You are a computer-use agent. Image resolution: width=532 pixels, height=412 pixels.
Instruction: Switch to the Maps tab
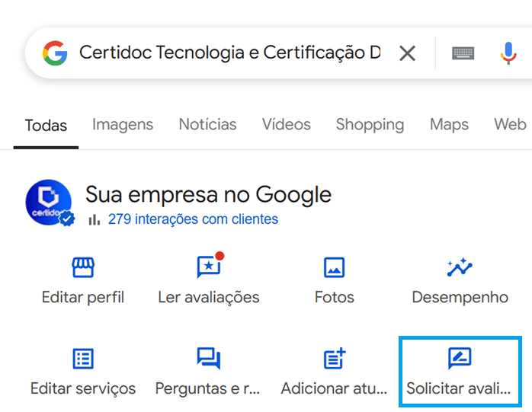pos(449,125)
